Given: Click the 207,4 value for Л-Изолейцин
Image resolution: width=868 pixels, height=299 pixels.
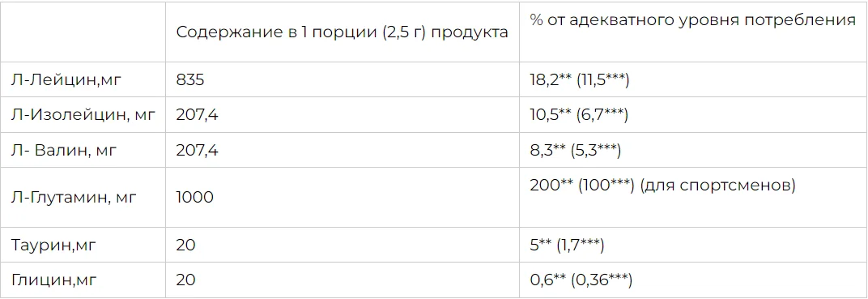Looking at the screenshot, I should point(197,114).
